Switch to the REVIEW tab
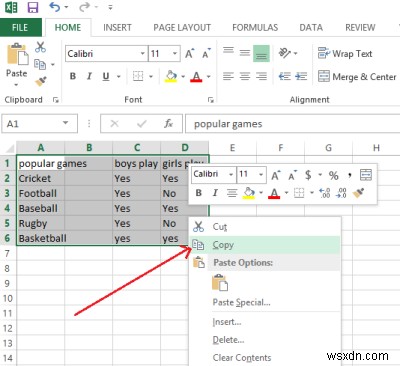 tap(360, 27)
